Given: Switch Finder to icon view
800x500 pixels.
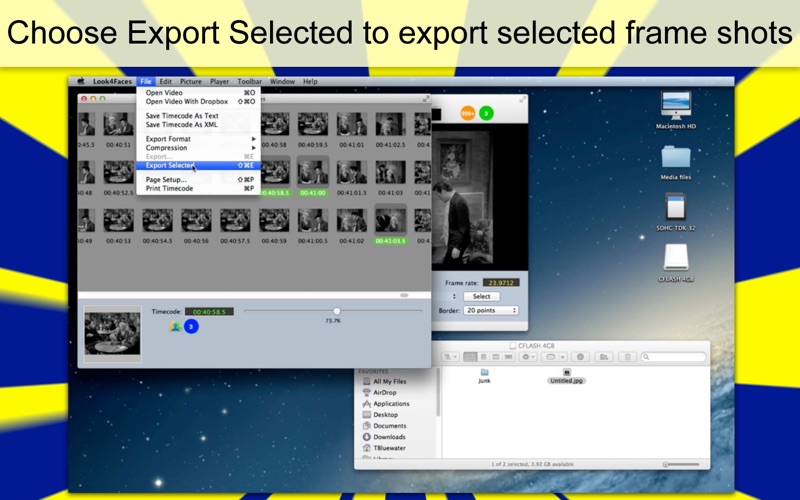Looking at the screenshot, I should [470, 357].
